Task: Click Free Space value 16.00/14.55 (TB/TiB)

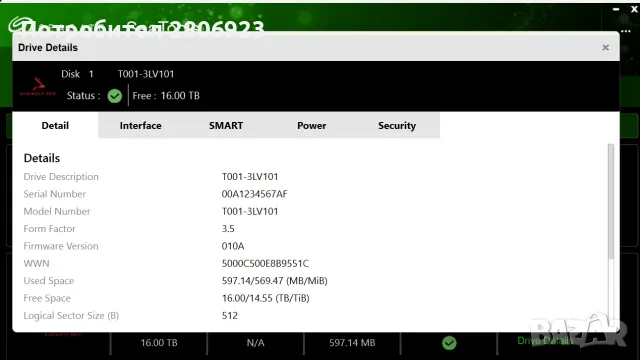Action: [265, 298]
